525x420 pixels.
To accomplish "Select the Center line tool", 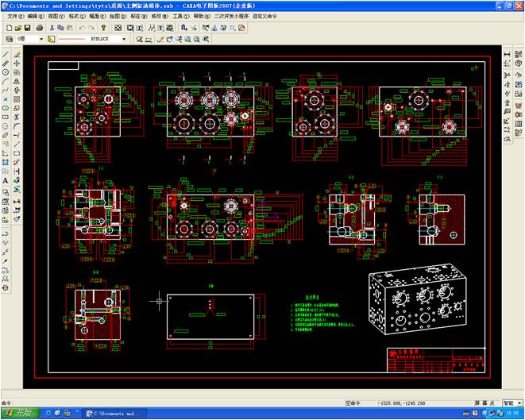I will 6,135.
